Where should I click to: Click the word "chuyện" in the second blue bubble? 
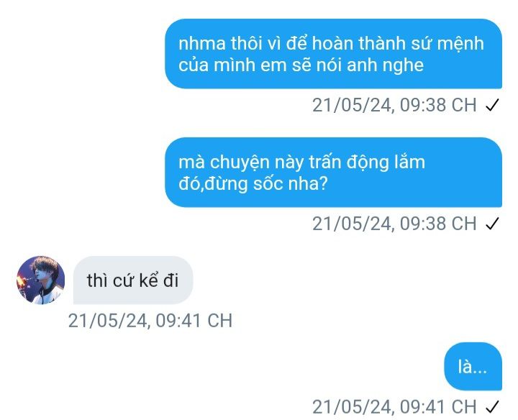[240, 163]
